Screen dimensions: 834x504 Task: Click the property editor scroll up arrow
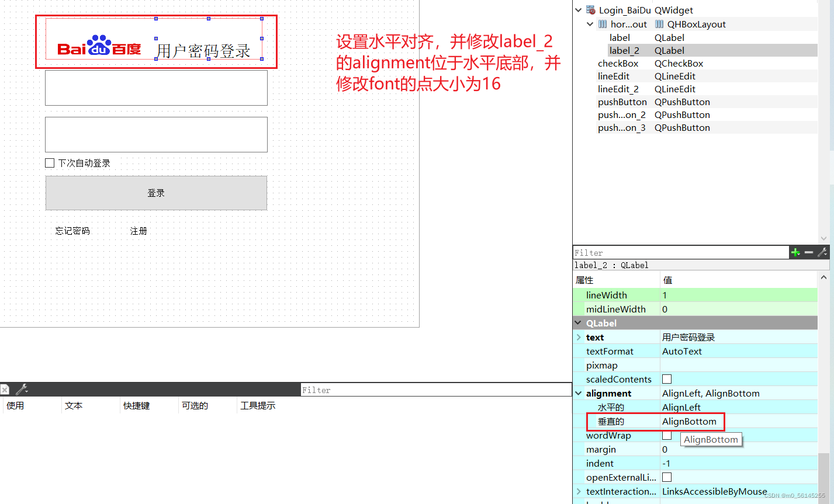click(x=823, y=277)
